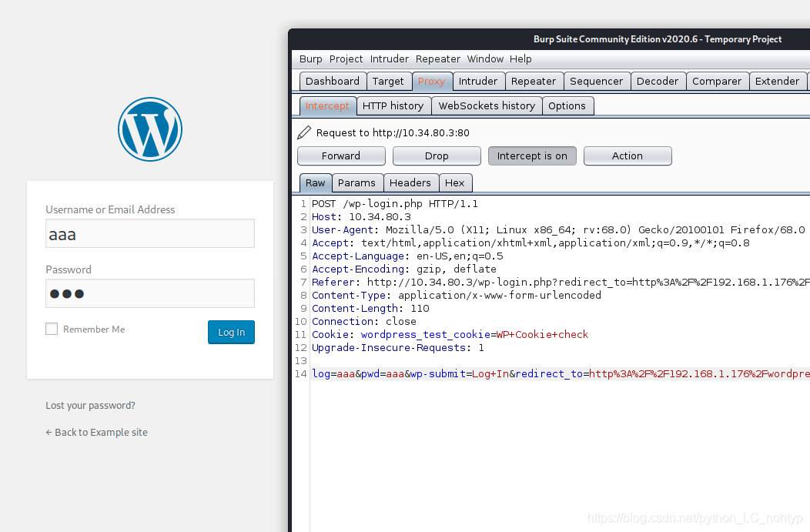Click the POST /wp-login.php request line
This screenshot has height=532, width=810.
point(395,203)
